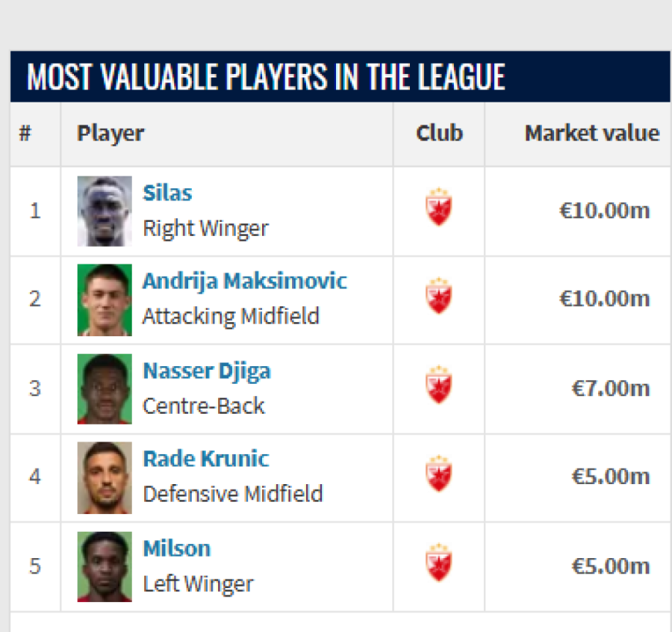Open the Milson player profile link
The height and width of the screenshot is (632, 672).
tap(176, 548)
